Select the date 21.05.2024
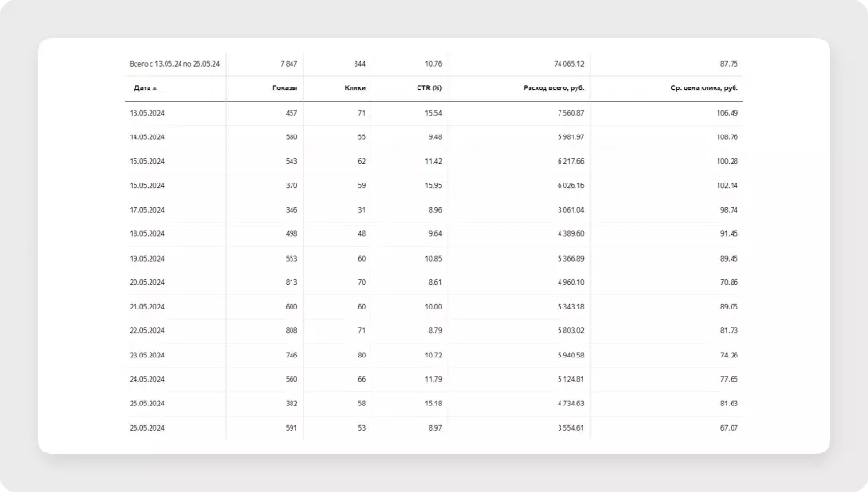Screen dimensions: 868x492 pyautogui.click(x=147, y=307)
